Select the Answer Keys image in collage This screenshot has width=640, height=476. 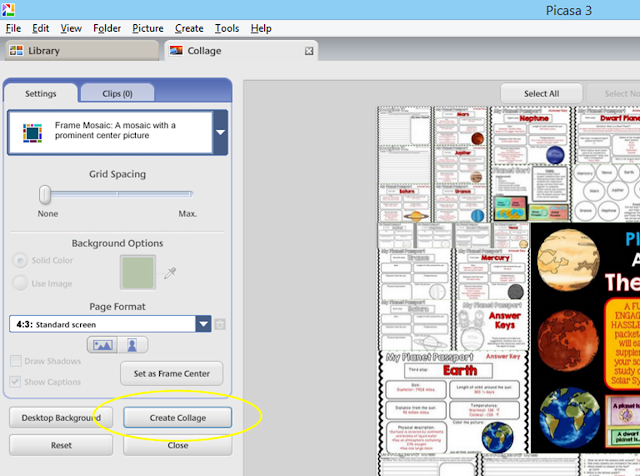click(492, 325)
